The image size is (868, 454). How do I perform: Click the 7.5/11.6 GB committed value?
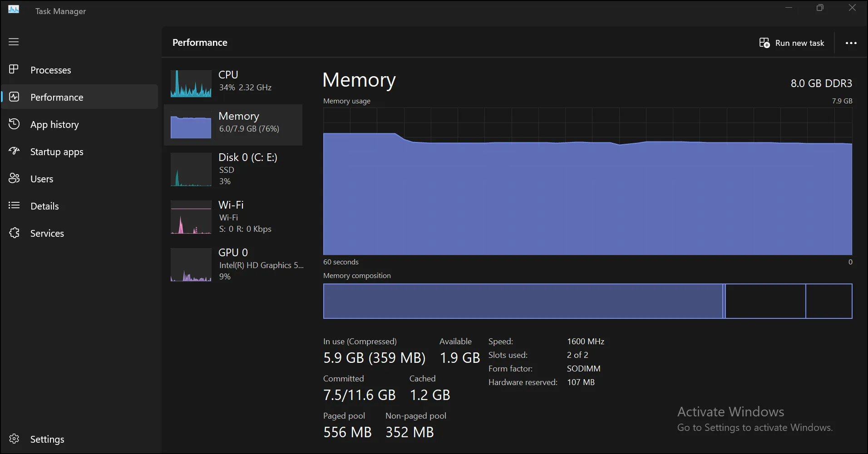(360, 395)
